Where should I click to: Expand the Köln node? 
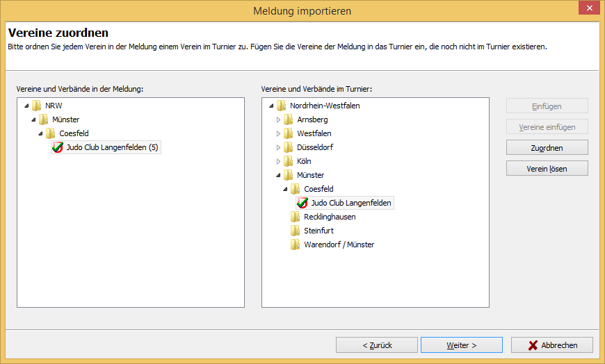tap(278, 162)
